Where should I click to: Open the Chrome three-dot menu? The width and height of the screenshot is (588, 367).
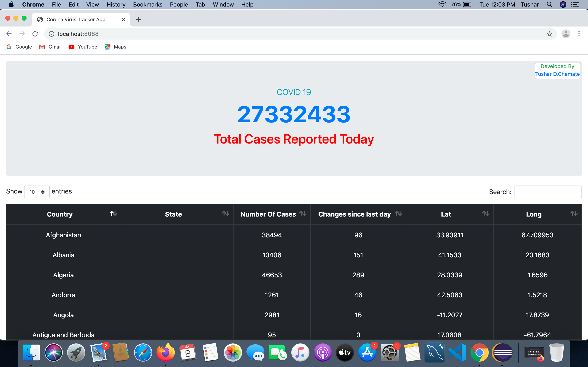click(579, 34)
